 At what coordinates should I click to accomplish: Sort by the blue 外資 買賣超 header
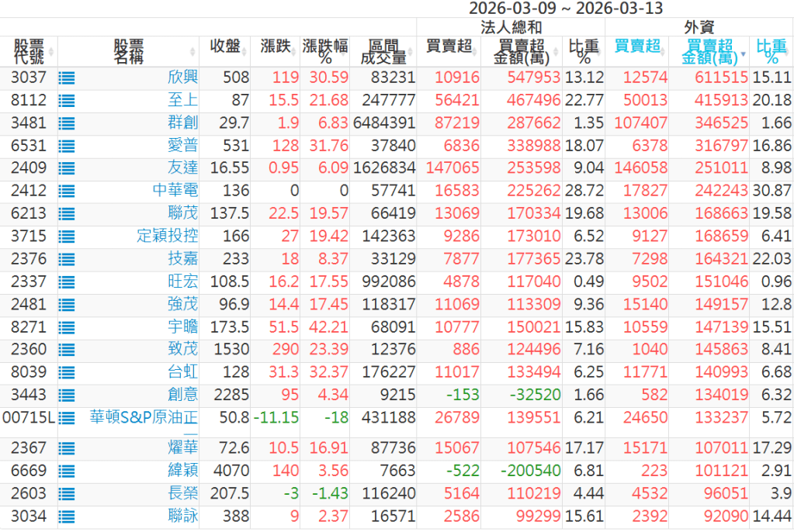click(x=636, y=46)
